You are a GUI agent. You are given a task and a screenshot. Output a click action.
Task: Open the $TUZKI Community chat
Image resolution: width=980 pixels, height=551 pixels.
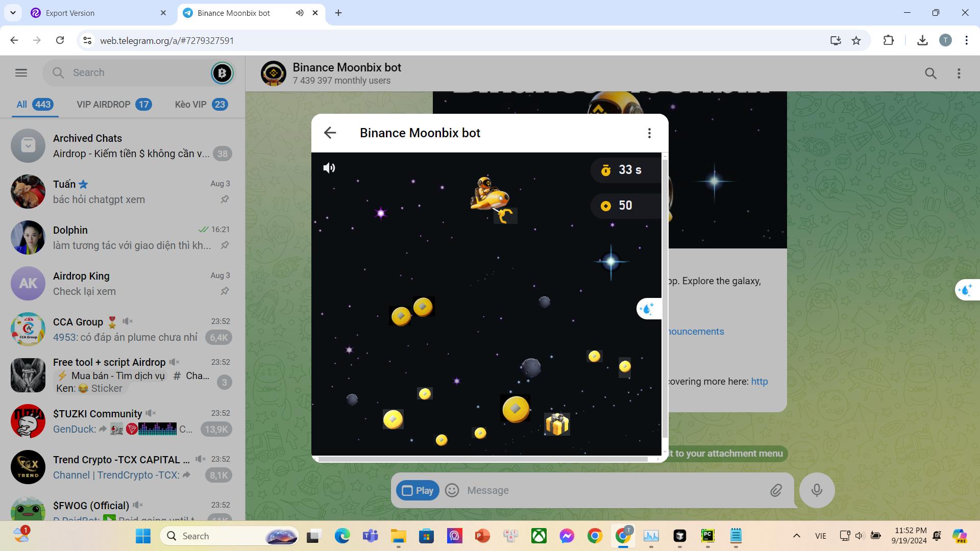point(122,421)
